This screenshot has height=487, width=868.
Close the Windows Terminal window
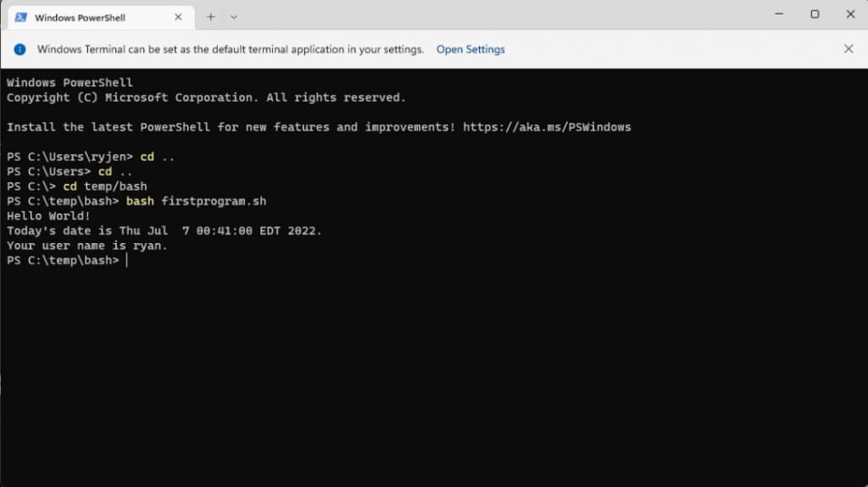(x=850, y=14)
